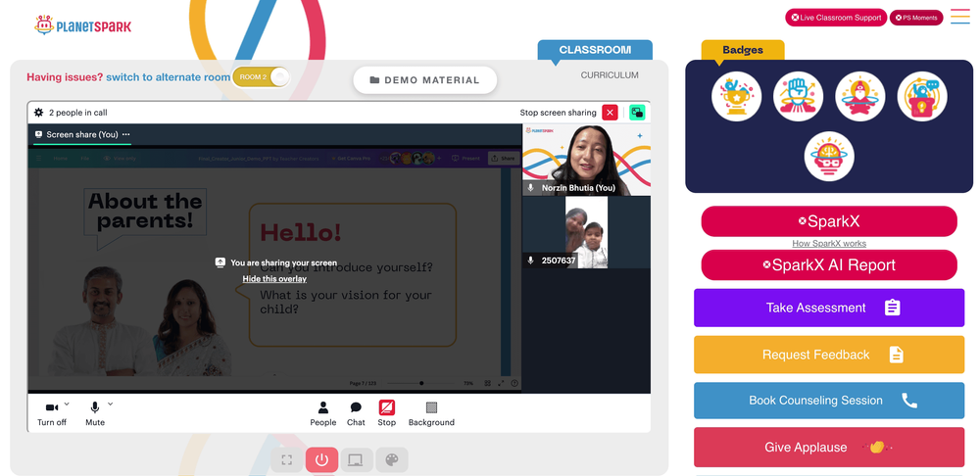Click the red stop screen sharing X button
The image size is (980, 476).
tap(610, 113)
